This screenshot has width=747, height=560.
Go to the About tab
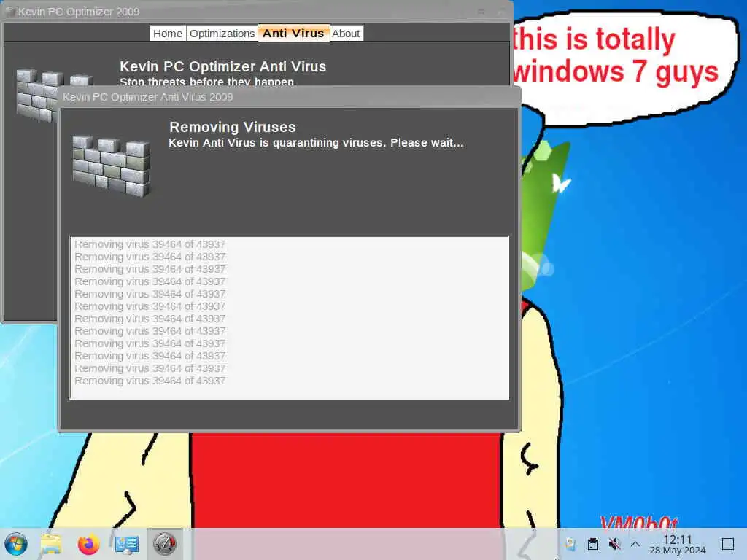tap(346, 34)
